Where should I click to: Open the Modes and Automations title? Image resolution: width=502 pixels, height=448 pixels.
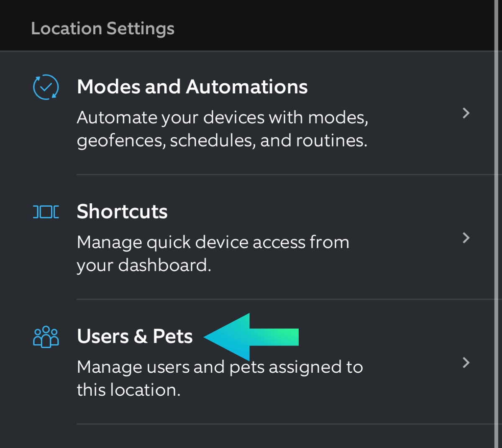point(192,87)
